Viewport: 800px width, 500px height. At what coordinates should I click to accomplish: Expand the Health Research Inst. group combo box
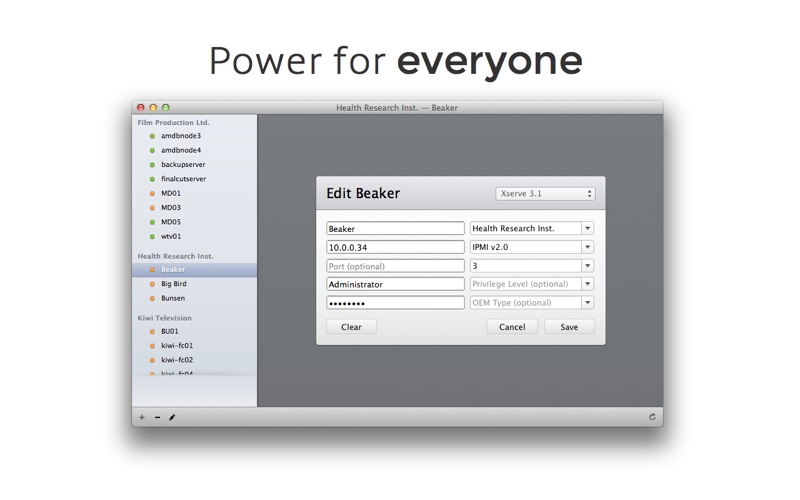point(587,228)
